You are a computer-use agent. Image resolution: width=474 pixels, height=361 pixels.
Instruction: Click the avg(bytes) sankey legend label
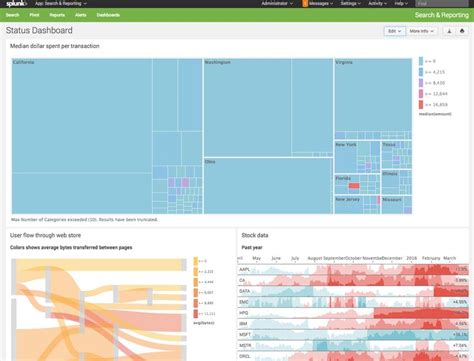(204, 323)
